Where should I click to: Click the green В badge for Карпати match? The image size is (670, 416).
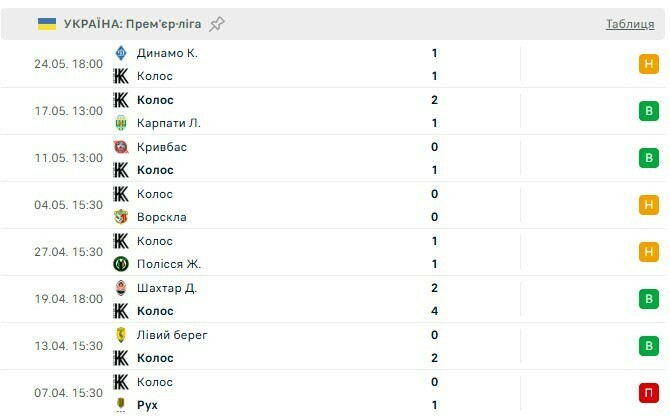648,111
